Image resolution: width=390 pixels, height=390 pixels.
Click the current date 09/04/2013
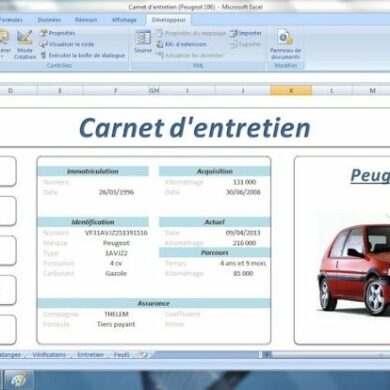coord(243,233)
